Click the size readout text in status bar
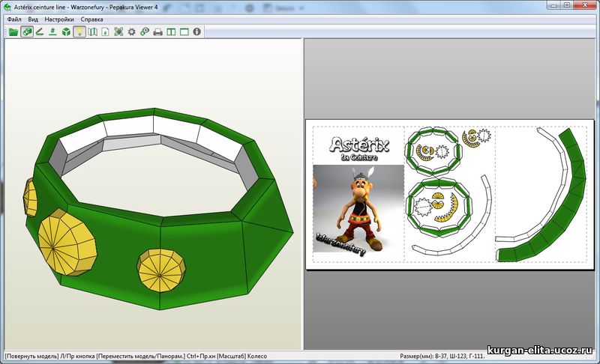This screenshot has width=600, height=364. tap(442, 356)
